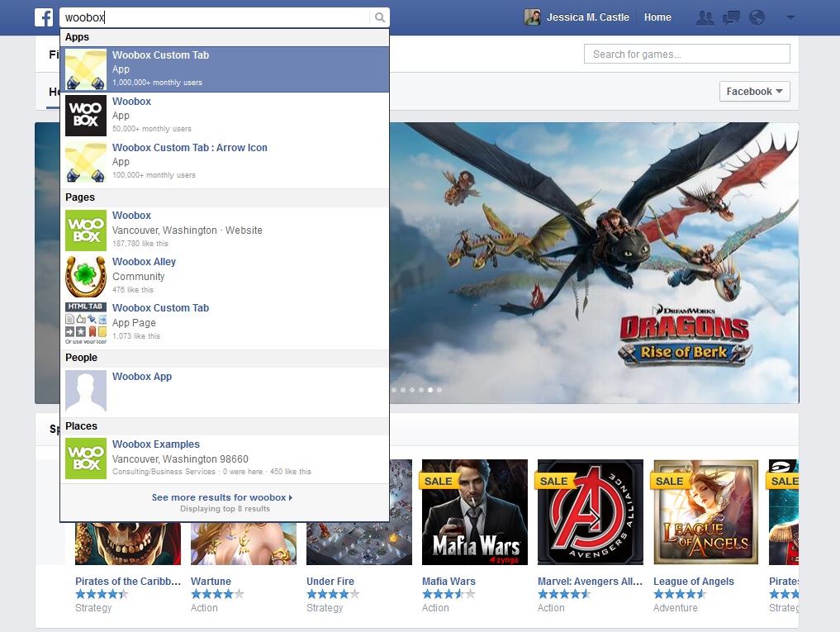Click Jessica M. Castle profile picture
840x632 pixels.
click(x=532, y=17)
